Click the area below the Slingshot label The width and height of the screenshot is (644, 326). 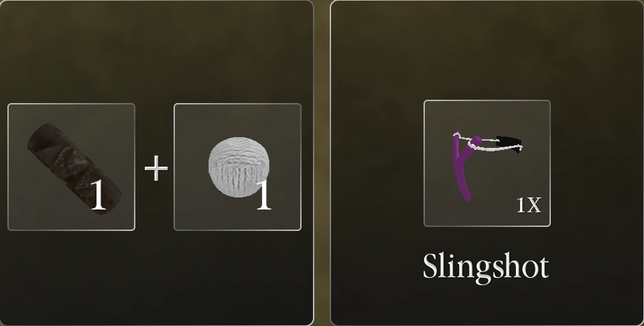coord(487,305)
